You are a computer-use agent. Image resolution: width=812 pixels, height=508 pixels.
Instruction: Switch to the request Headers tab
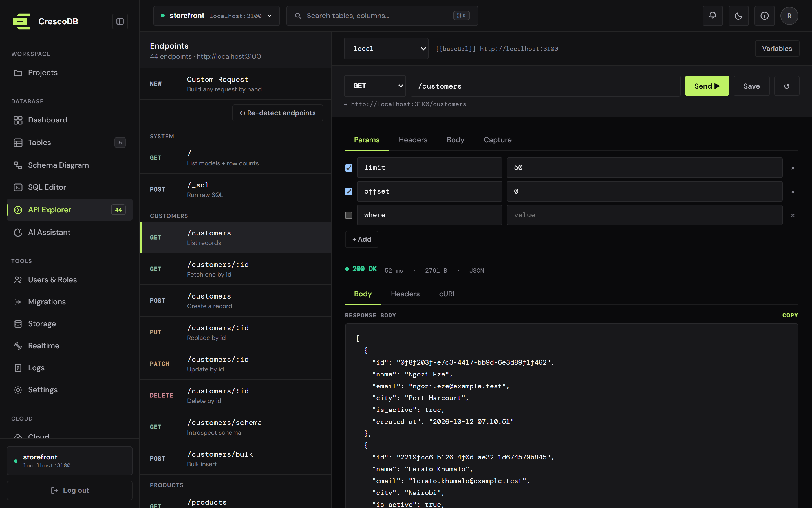[413, 140]
